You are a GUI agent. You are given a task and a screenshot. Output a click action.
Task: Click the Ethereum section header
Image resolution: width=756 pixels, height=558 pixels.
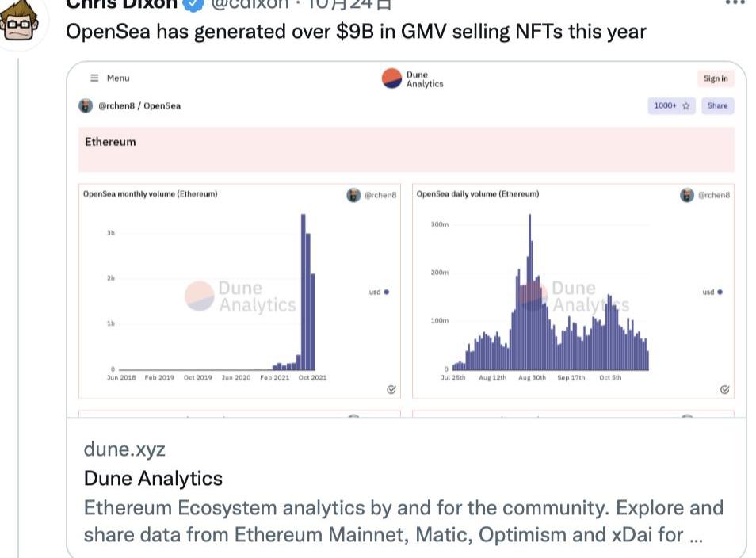coord(111,142)
